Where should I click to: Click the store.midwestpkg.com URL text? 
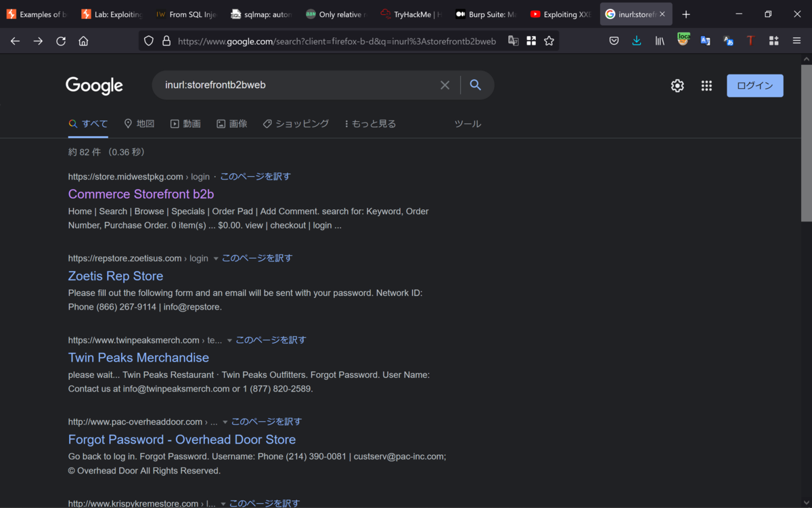coord(126,177)
